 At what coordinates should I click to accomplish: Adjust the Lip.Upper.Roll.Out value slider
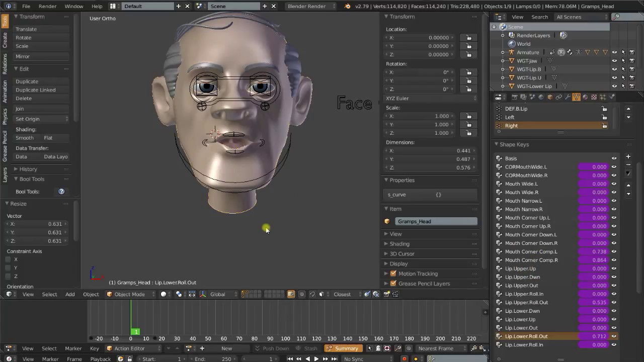[593, 303]
